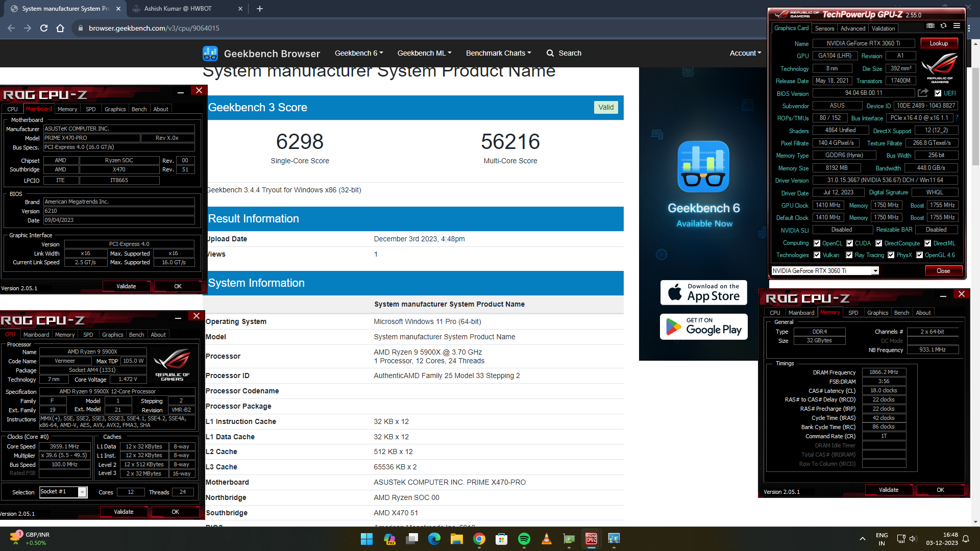
Task: Toggle the DirectML checkbox
Action: (x=928, y=243)
